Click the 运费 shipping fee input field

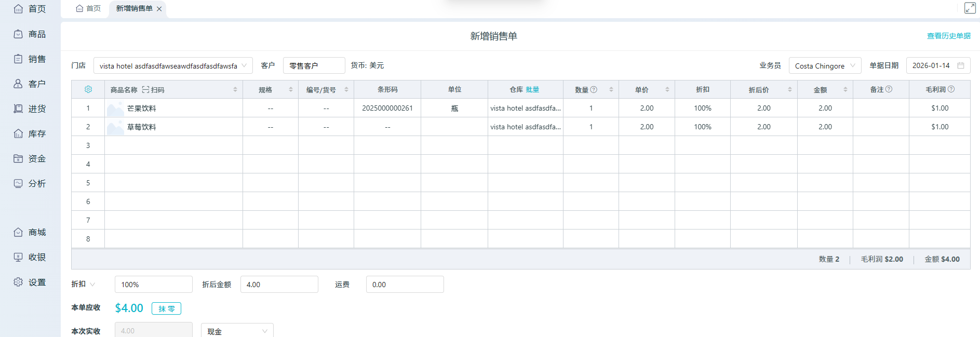click(405, 285)
